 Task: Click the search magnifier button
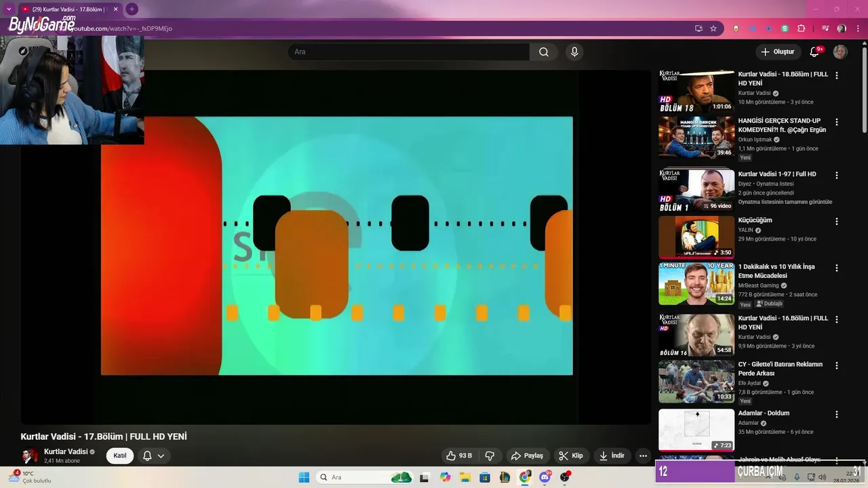(x=544, y=52)
